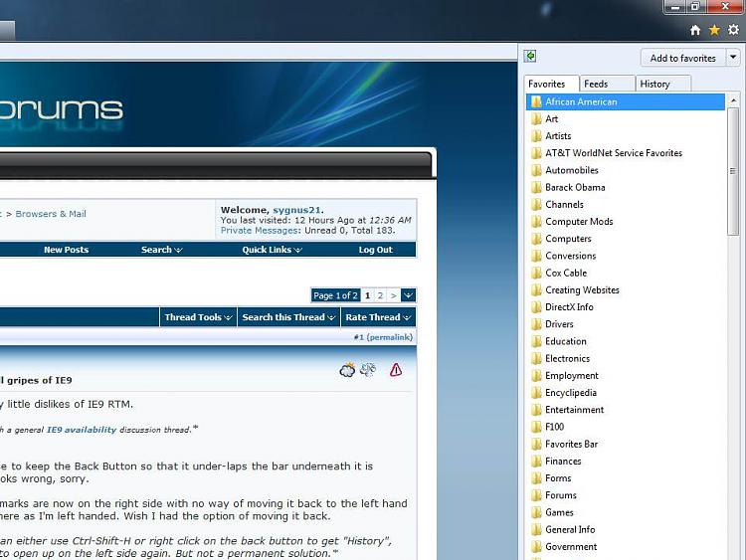Click the report post warning triangle icon
746x560 pixels.
396,370
